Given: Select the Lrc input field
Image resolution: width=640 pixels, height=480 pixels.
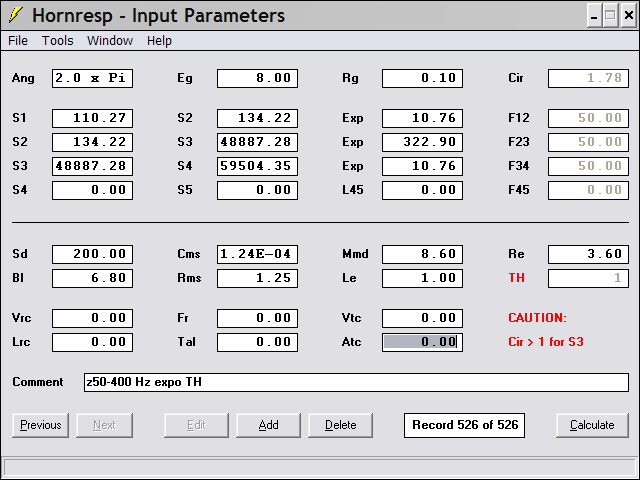Looking at the screenshot, I should tap(92, 342).
